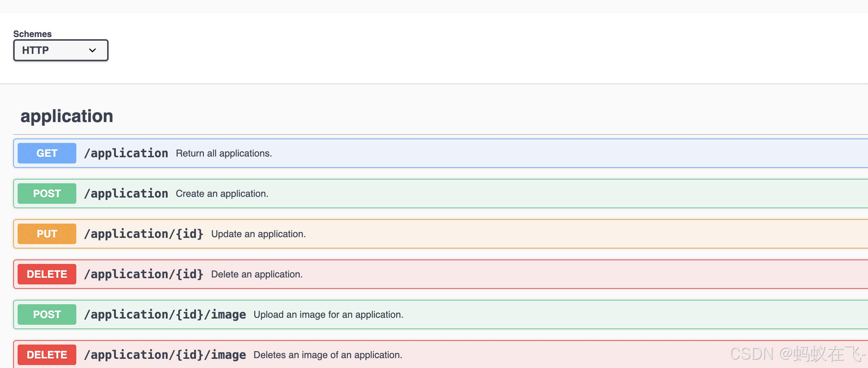Screen dimensions: 868x368
Task: Click the DELETE badge for Delete an application
Action: [x=47, y=274]
